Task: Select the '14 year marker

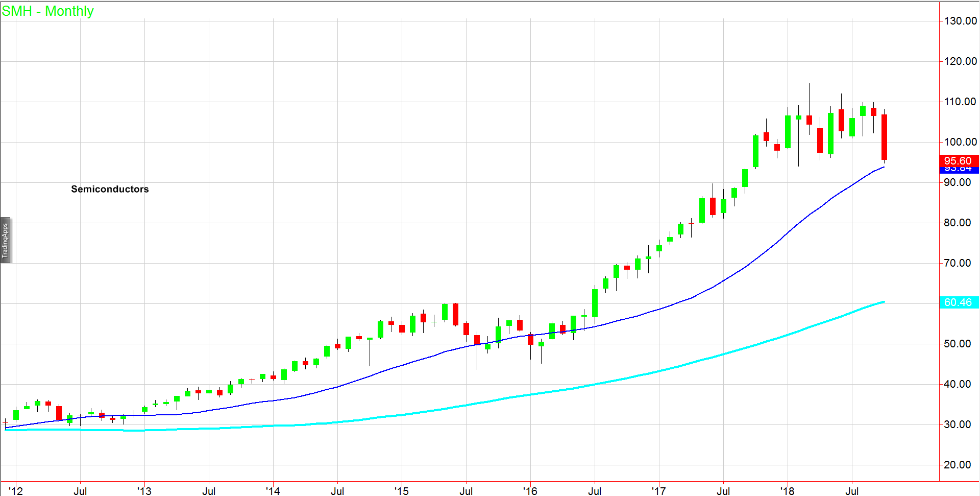Action: (x=273, y=491)
